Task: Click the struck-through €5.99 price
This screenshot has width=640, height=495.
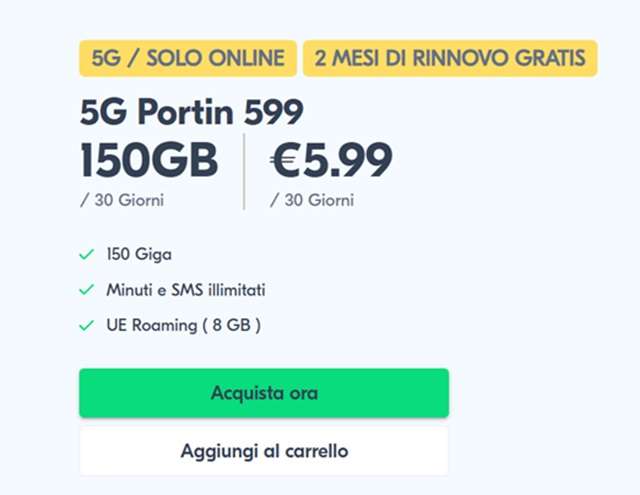Action: [x=331, y=160]
